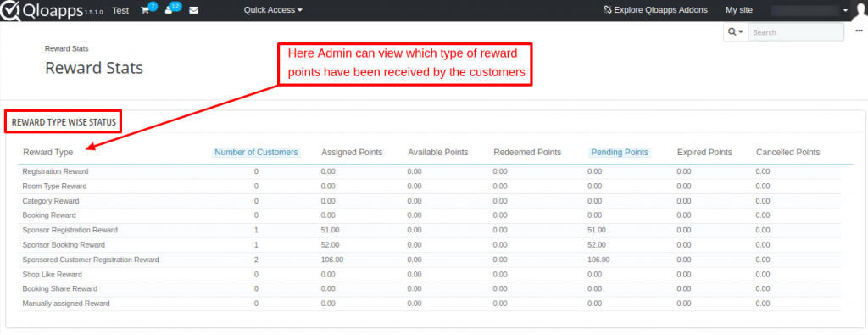Sort by Cancelled Points column header
This screenshot has width=868, height=335.
point(788,153)
